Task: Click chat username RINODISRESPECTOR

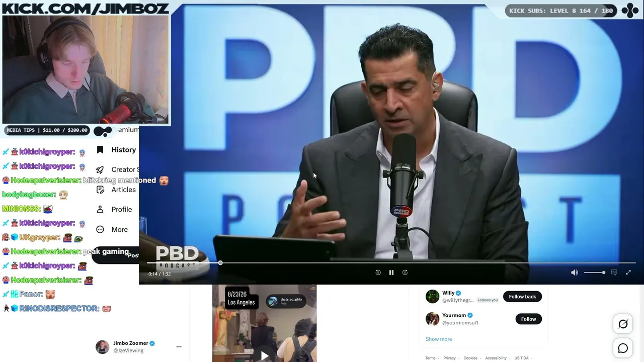Action: tap(59, 308)
